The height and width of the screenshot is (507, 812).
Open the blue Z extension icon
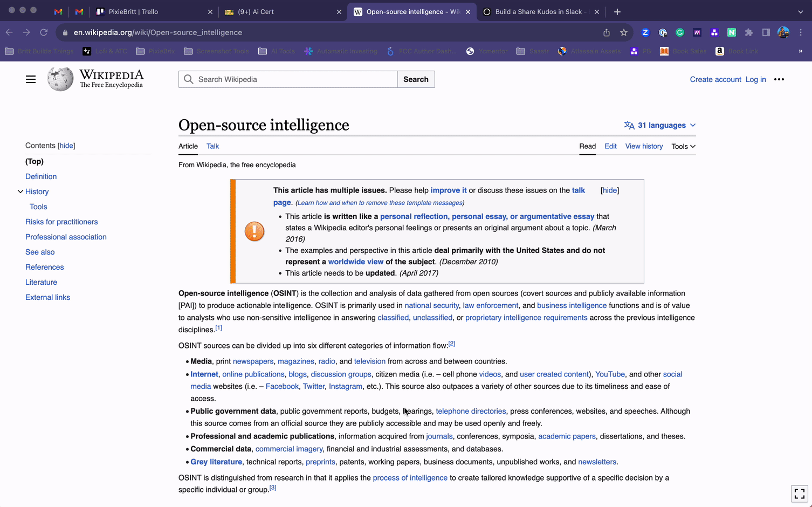tap(645, 32)
